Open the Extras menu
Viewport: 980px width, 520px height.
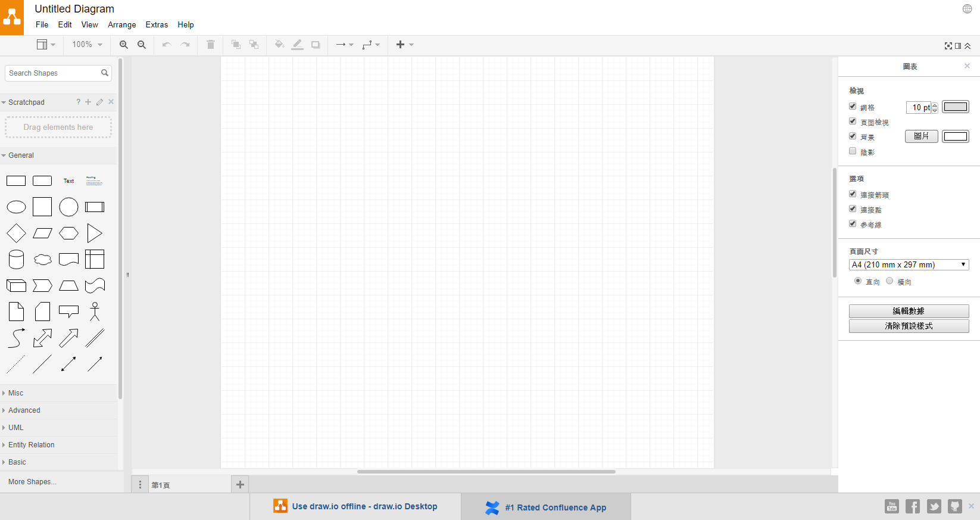point(157,24)
